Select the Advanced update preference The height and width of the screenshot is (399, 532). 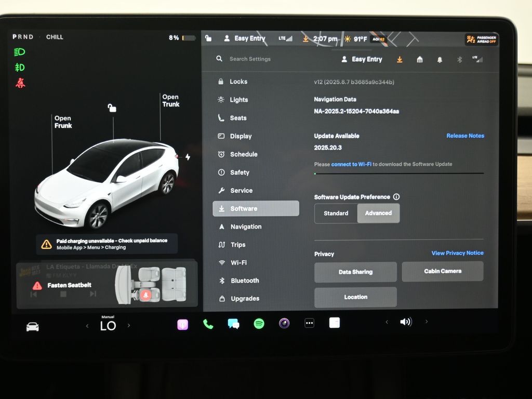[378, 213]
